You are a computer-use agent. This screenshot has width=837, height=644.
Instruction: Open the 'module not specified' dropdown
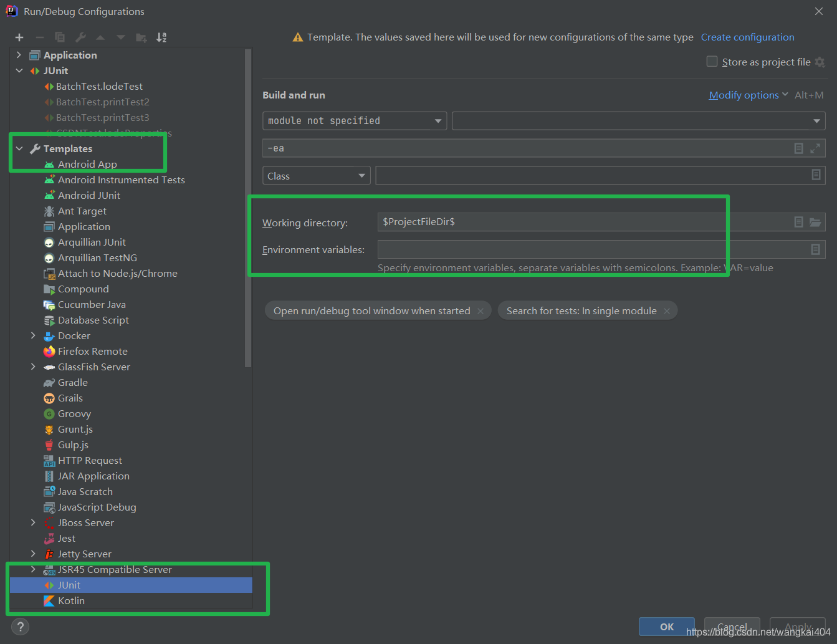click(355, 120)
